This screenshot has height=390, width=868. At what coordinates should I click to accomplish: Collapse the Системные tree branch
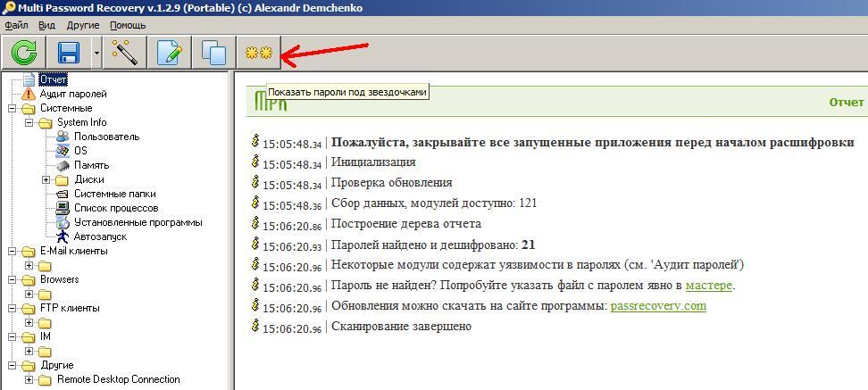pos(13,108)
